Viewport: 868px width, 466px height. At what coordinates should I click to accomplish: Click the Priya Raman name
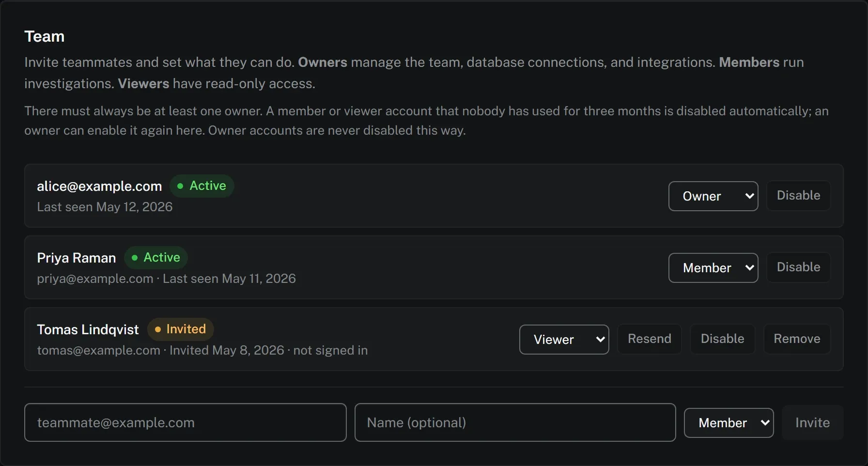coord(77,258)
